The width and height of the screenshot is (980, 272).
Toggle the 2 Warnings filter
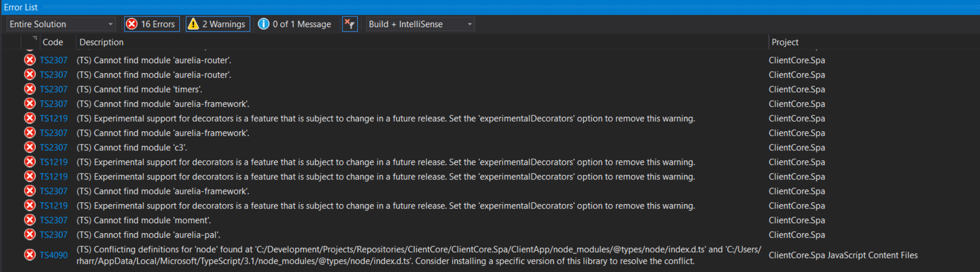point(218,24)
